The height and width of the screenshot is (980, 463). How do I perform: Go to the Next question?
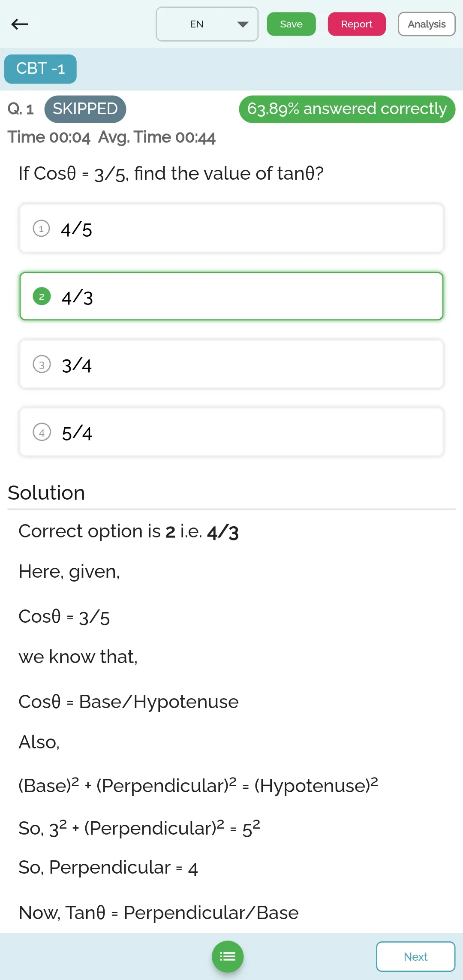pos(415,956)
